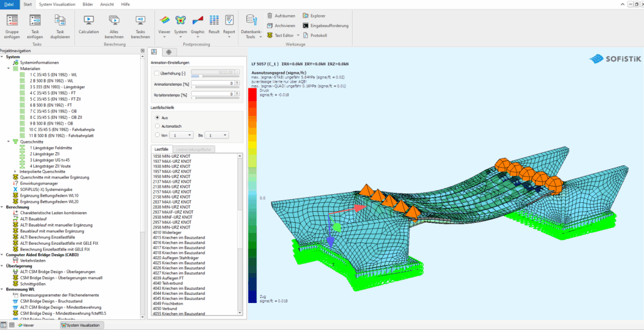Click Aufräumen trash icon
The height and width of the screenshot is (330, 644).
click(x=270, y=16)
